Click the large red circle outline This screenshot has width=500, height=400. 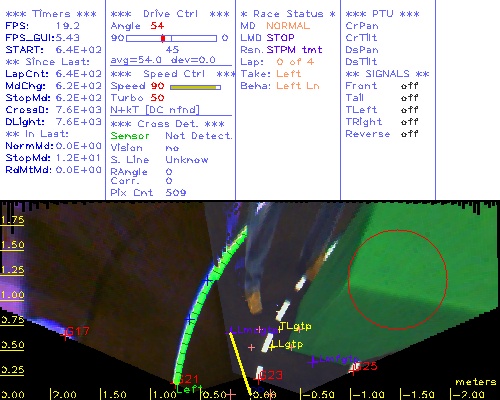(x=398, y=279)
